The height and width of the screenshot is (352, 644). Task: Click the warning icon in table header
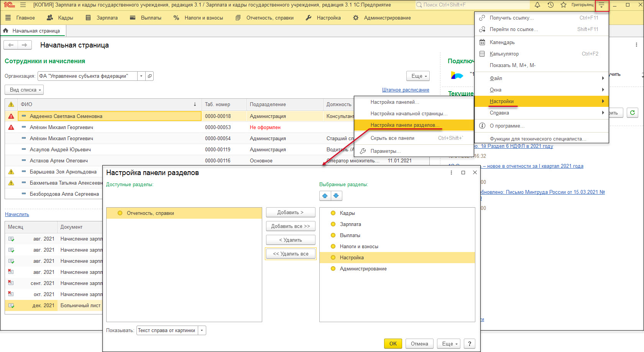pyautogui.click(x=11, y=104)
